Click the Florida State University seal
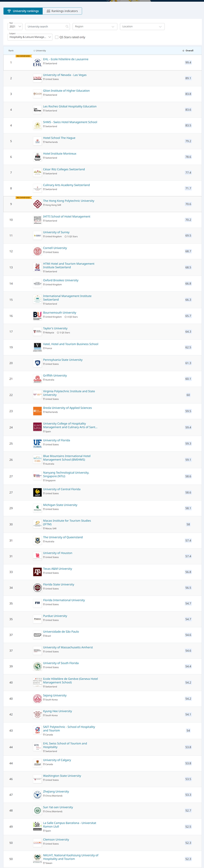 [x=38, y=588]
